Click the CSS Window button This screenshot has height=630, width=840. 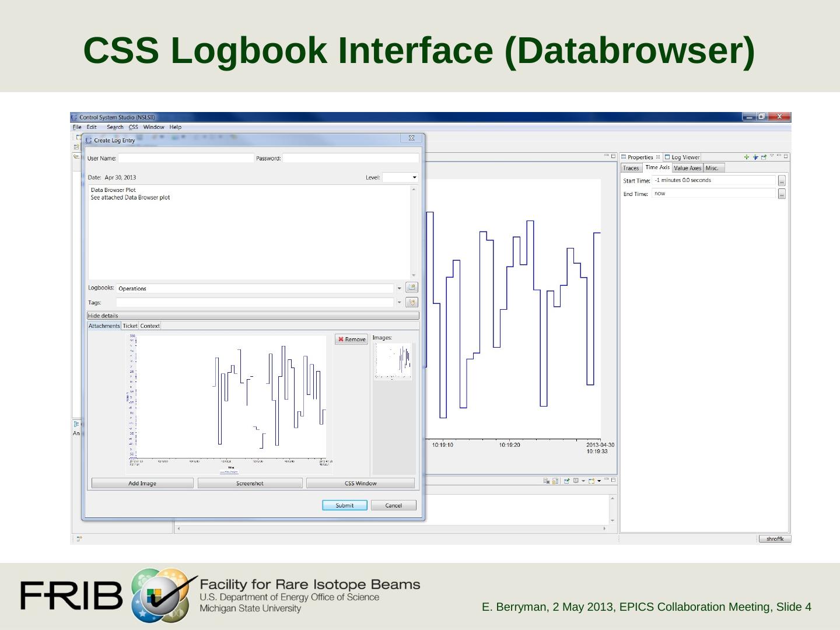(x=360, y=483)
